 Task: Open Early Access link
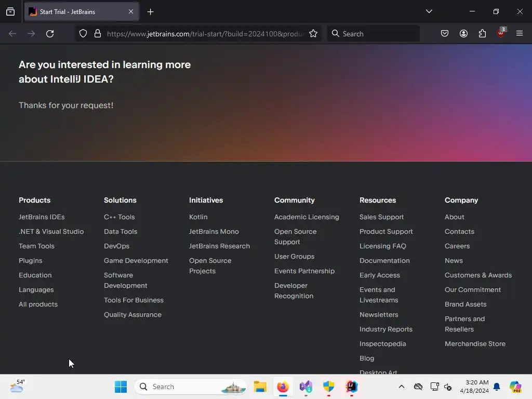[x=380, y=275]
